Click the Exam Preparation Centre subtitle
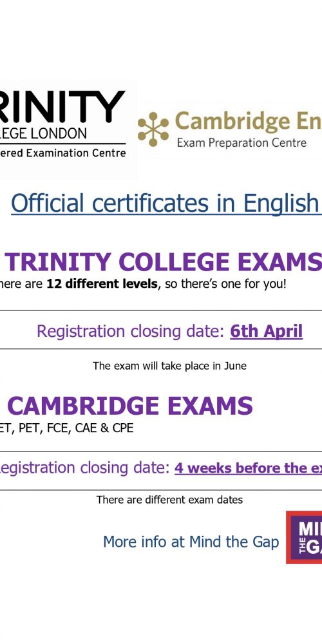The image size is (322, 644). (242, 143)
